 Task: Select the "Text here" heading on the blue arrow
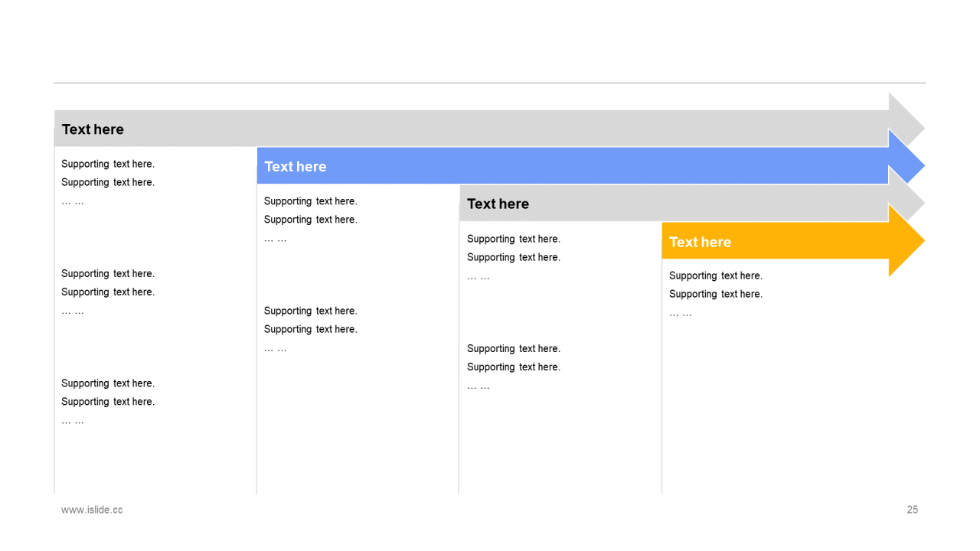click(296, 167)
